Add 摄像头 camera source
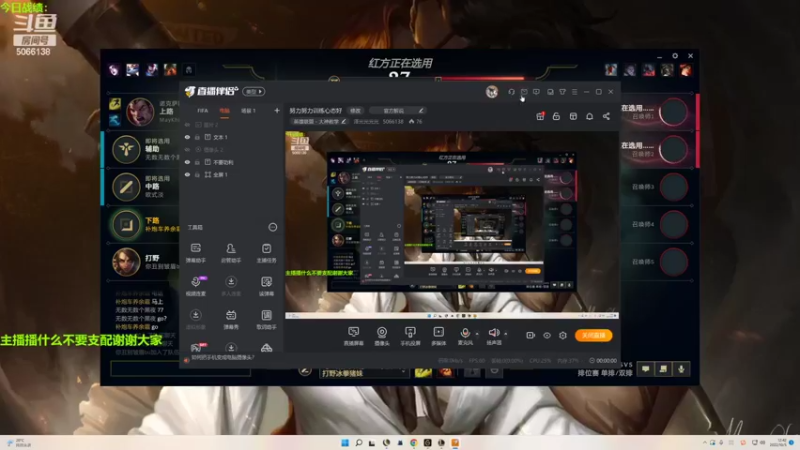800x450 pixels. click(382, 336)
